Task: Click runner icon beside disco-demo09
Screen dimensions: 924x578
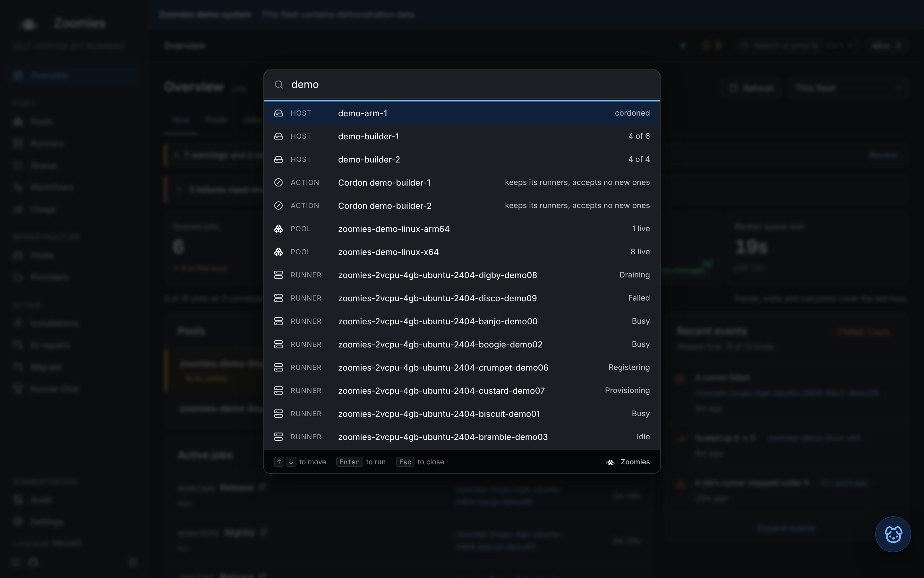Action: pos(278,298)
